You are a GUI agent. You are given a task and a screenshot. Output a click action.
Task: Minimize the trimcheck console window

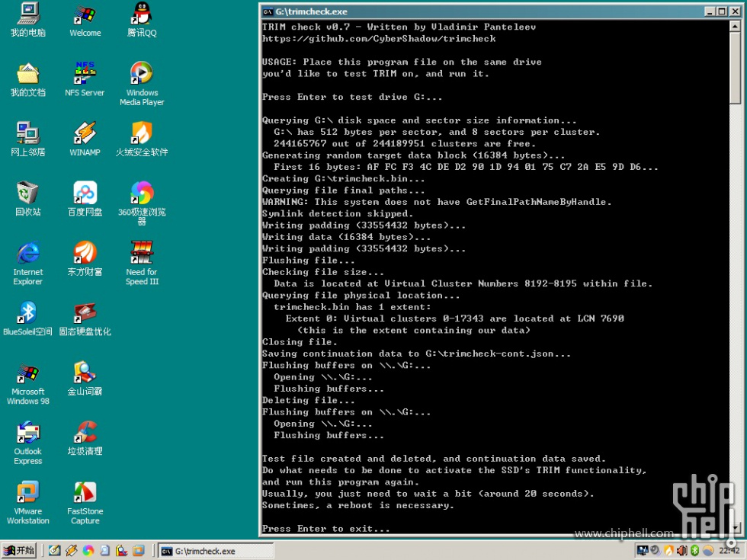pyautogui.click(x=710, y=11)
